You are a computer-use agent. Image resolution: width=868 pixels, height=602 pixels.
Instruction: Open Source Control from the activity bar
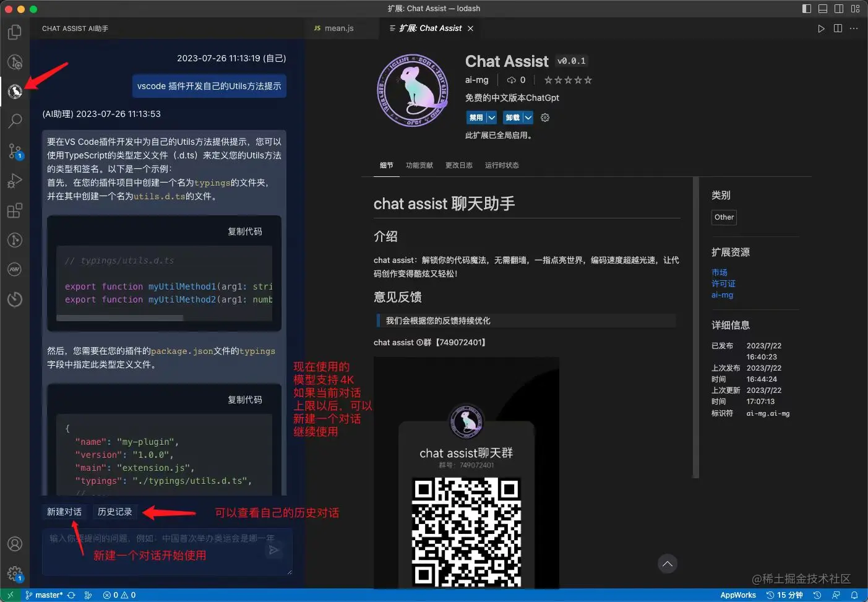15,152
